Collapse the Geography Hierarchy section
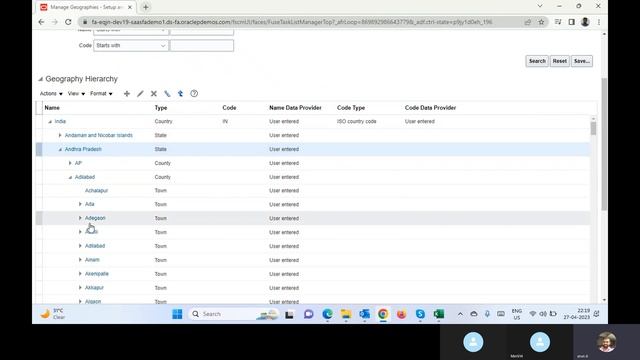 [x=40, y=79]
